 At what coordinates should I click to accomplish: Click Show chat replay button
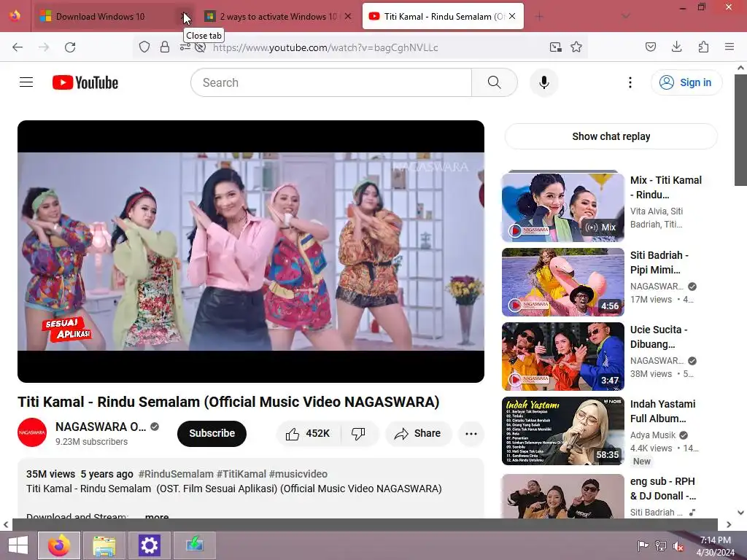pyautogui.click(x=611, y=136)
